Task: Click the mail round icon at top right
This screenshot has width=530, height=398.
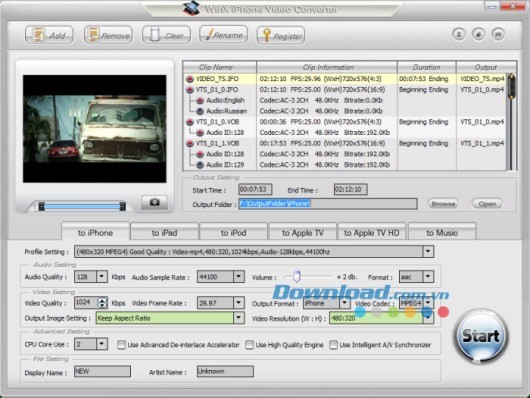Action: pos(498,34)
